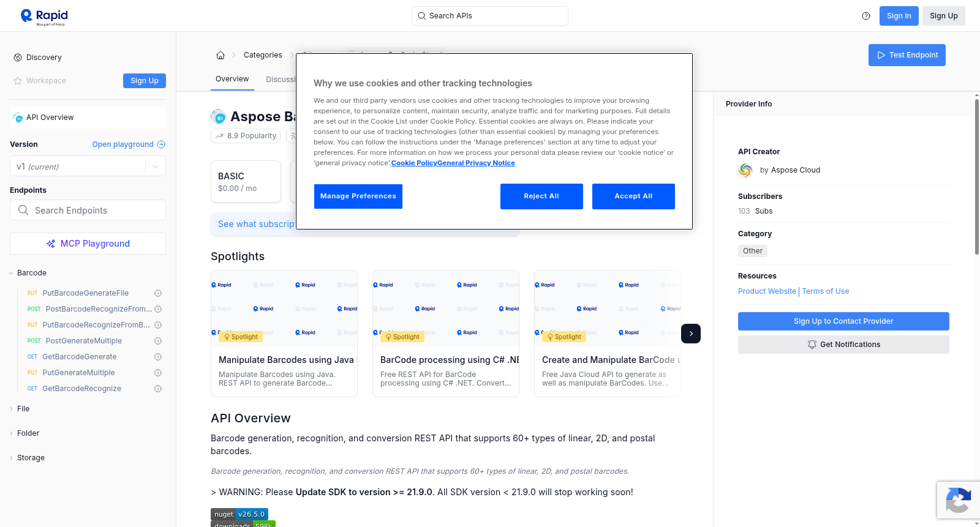Image resolution: width=980 pixels, height=527 pixels.
Task: Click the Workspace star item
Action: point(40,81)
